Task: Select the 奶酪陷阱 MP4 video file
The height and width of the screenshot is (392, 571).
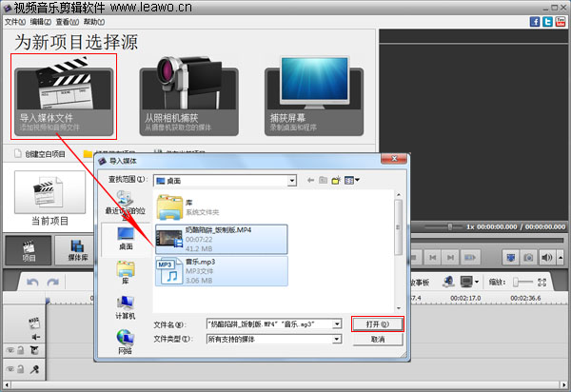Action: click(222, 239)
